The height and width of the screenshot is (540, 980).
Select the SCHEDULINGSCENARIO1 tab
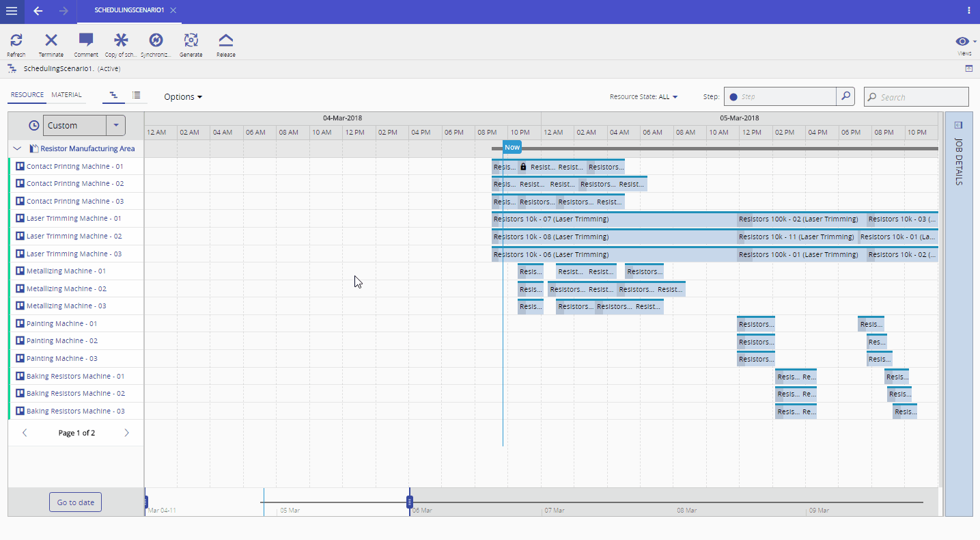pyautogui.click(x=128, y=11)
